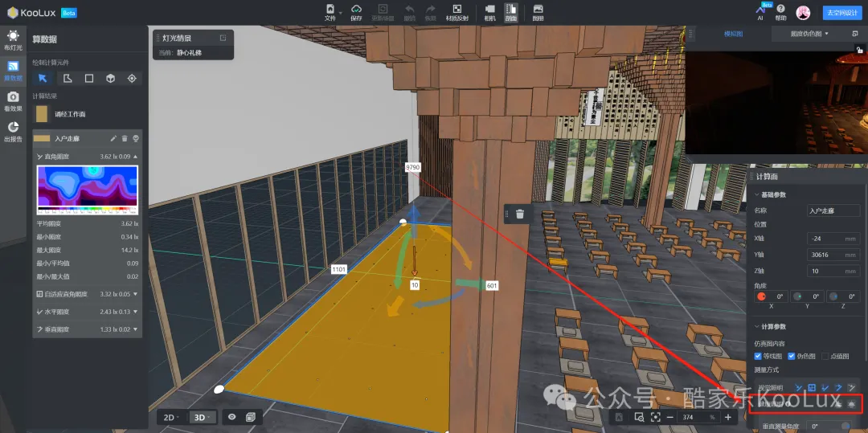Click the 保存 save icon in toolbar
The width and height of the screenshot is (868, 433).
coord(356,12)
